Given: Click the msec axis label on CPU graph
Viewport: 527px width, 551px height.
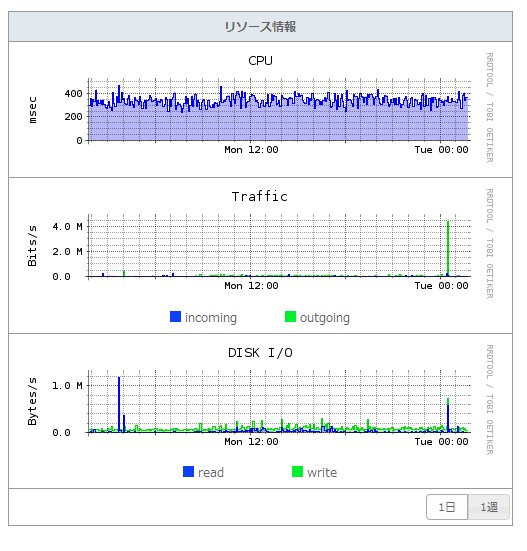Looking at the screenshot, I should point(32,110).
